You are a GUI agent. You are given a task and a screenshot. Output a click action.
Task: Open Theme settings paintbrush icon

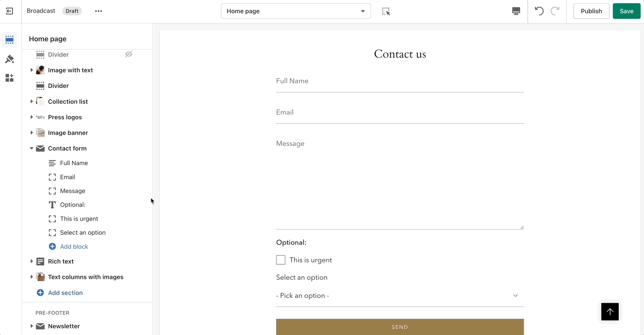coord(9,59)
